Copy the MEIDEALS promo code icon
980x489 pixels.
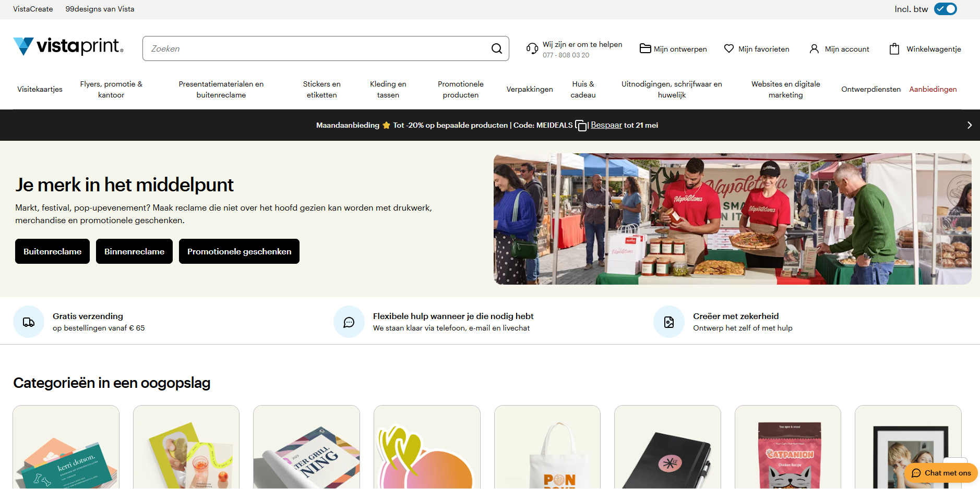point(581,126)
